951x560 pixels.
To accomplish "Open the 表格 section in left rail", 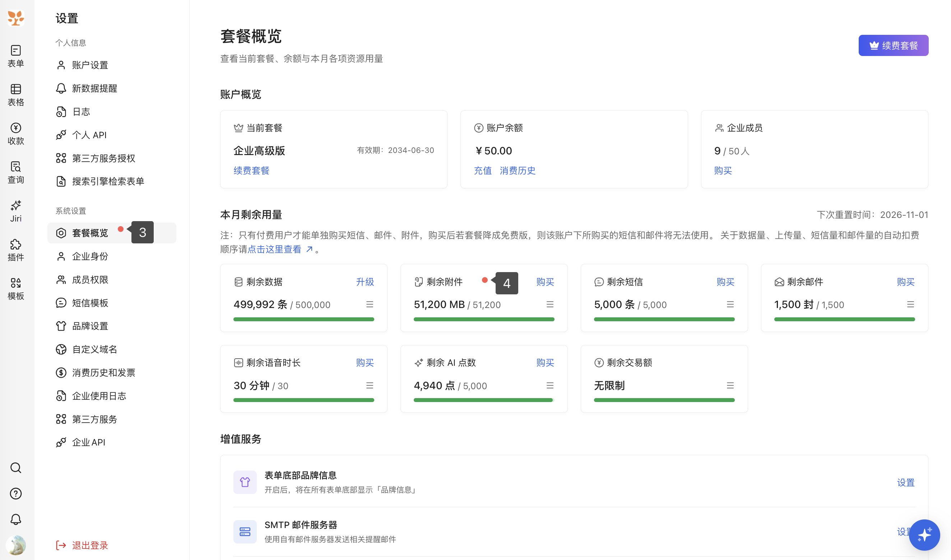I will coord(16,95).
